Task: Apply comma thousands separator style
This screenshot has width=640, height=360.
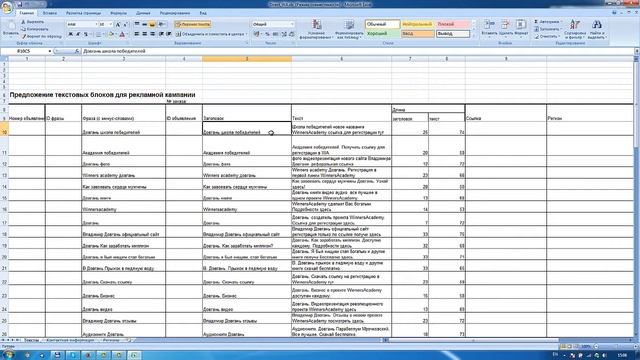Action: pyautogui.click(x=276, y=34)
